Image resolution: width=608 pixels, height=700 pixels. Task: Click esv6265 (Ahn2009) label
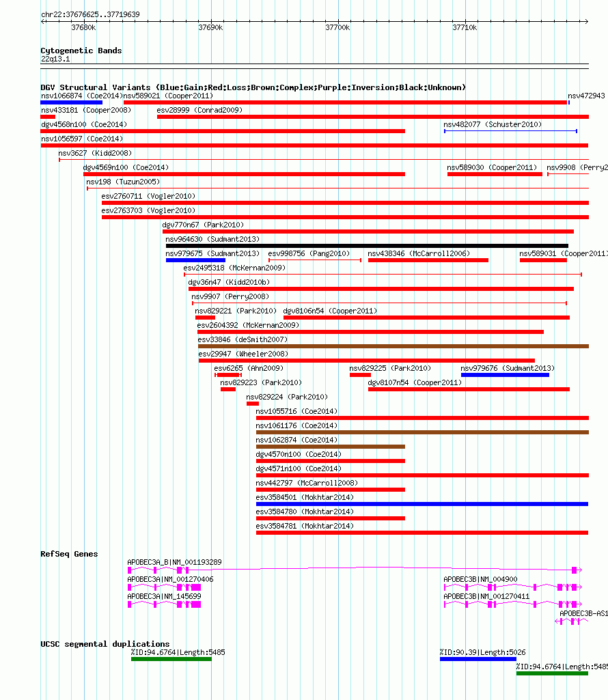pyautogui.click(x=249, y=368)
